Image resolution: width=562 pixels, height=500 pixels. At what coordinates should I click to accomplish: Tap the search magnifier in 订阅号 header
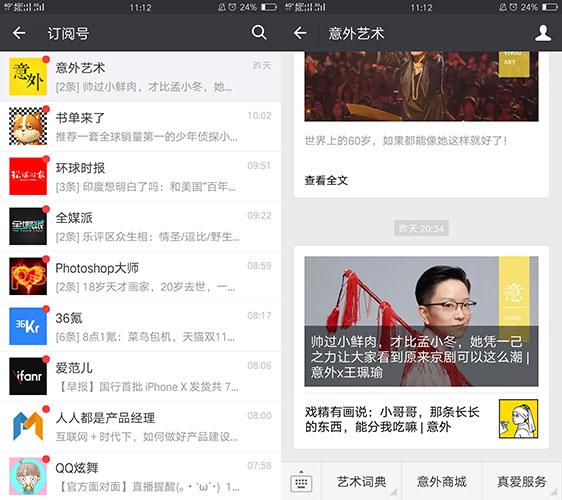(x=259, y=33)
